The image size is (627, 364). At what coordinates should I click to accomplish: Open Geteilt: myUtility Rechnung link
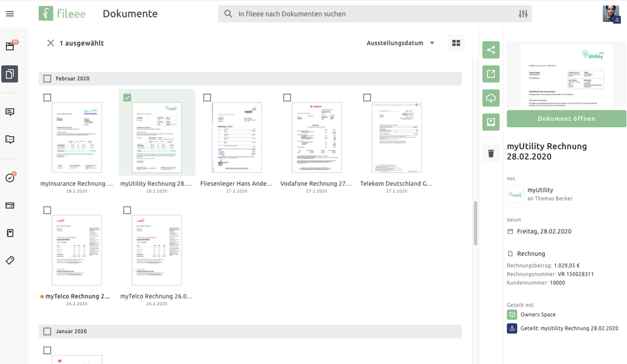click(x=569, y=328)
